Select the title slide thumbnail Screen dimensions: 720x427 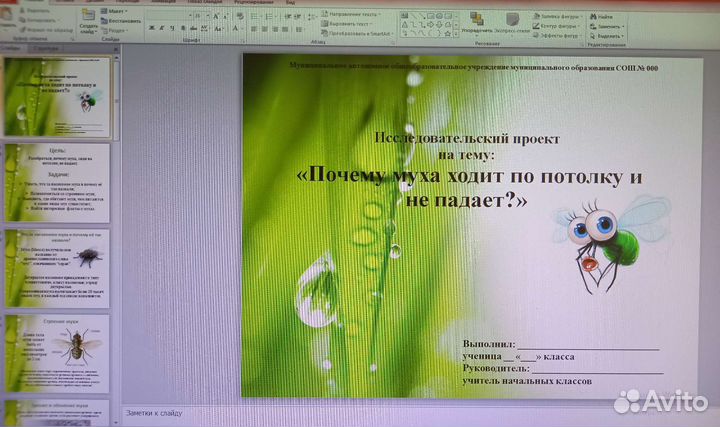click(x=57, y=96)
